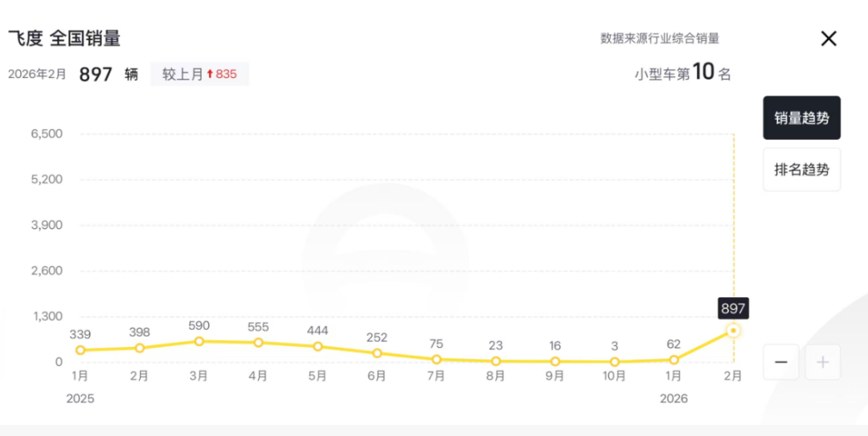
Task: Click the 小型车第10名 ranking text
Action: (x=682, y=74)
